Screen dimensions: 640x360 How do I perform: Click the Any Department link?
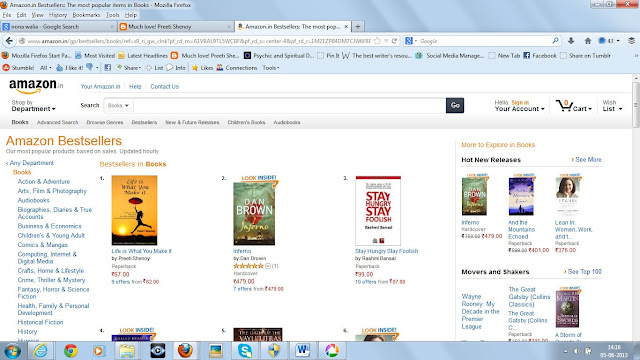click(32, 163)
